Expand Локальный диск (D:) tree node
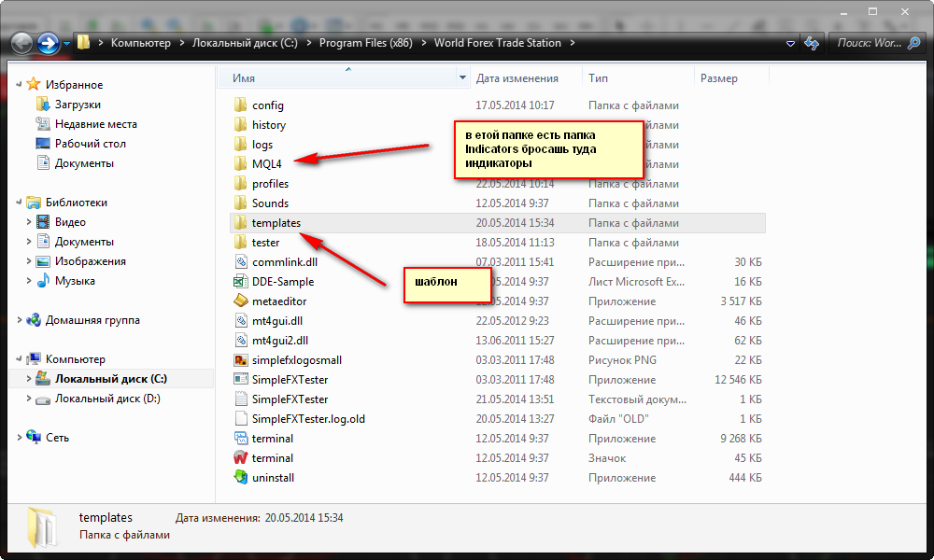The height and width of the screenshot is (560, 934). click(29, 399)
